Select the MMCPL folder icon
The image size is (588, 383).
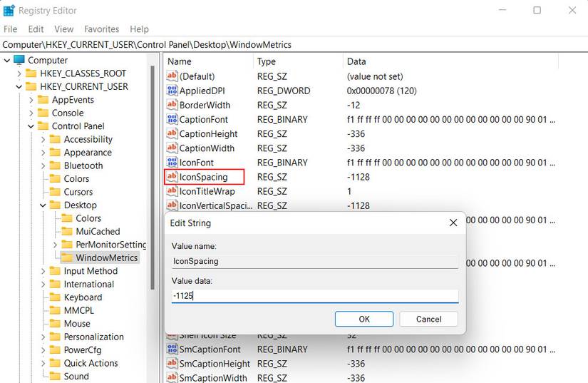(x=55, y=310)
